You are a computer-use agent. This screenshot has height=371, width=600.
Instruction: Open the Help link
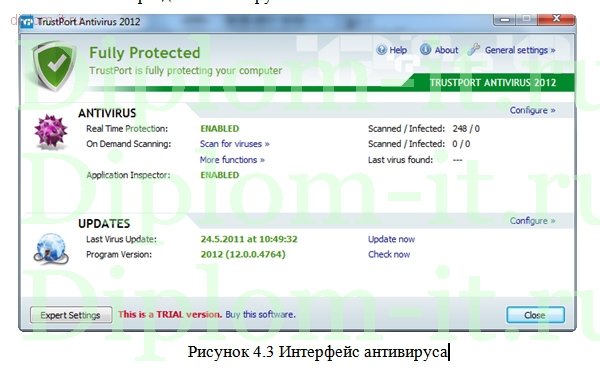pos(398,50)
